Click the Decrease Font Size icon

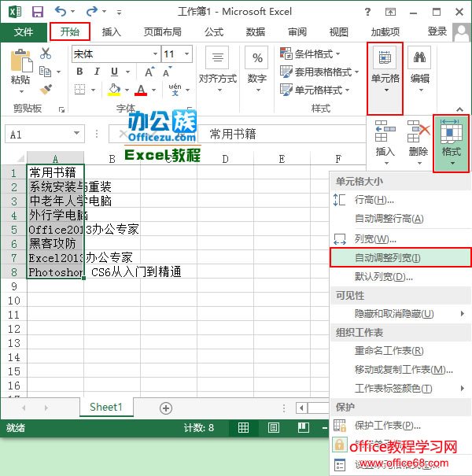coord(168,72)
